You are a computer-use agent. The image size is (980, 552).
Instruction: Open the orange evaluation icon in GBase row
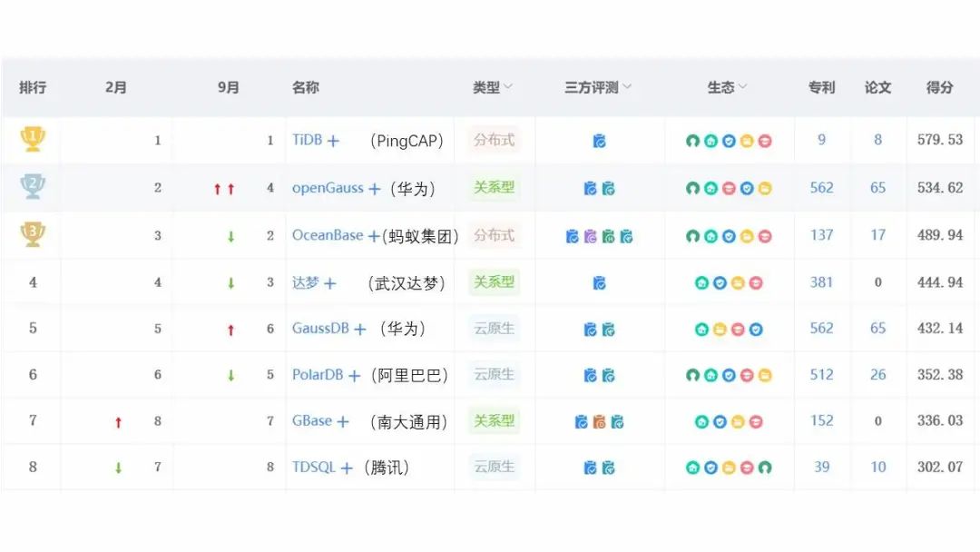[600, 422]
